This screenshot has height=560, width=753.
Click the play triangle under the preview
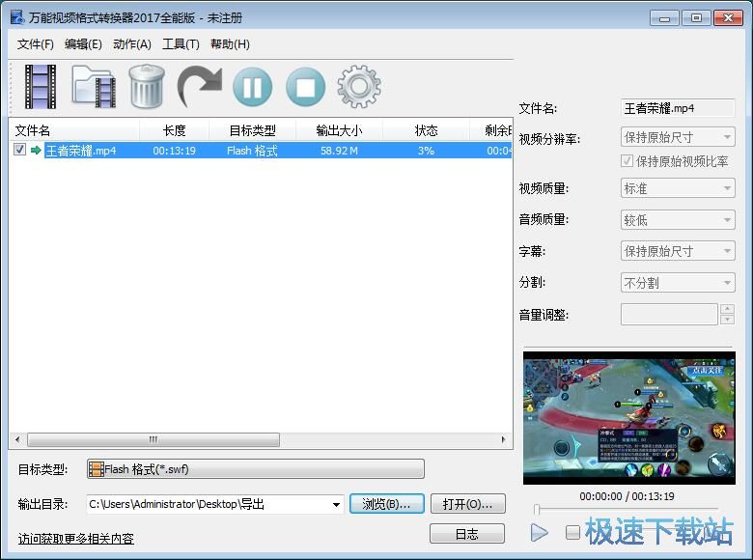(540, 532)
